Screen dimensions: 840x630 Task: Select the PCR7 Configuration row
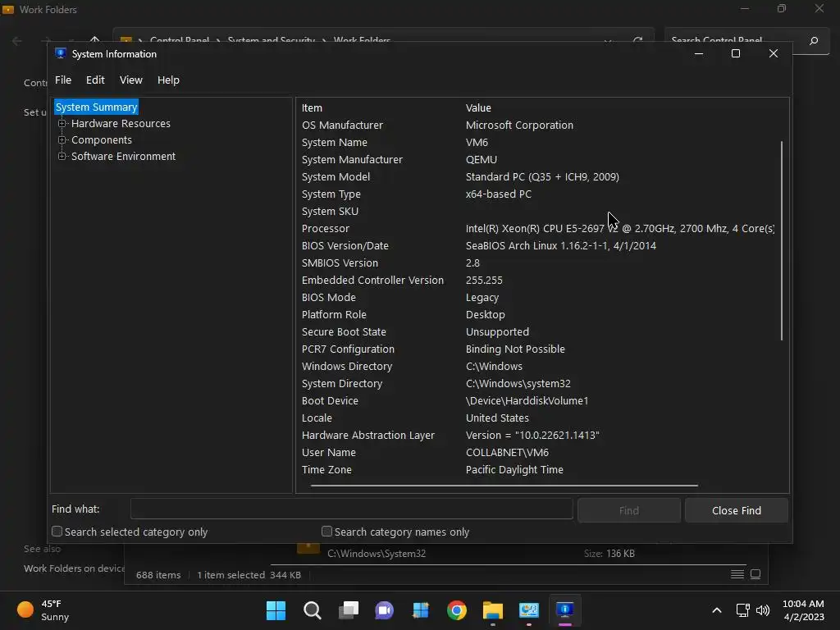pyautogui.click(x=537, y=349)
